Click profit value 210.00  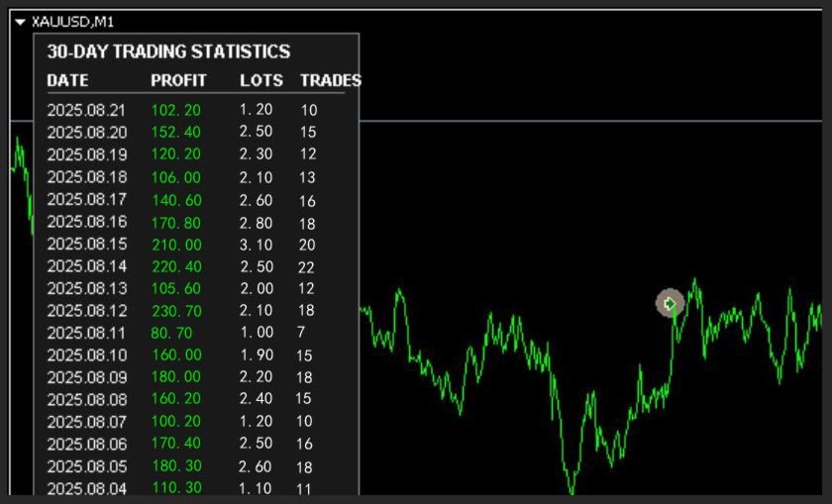point(176,245)
